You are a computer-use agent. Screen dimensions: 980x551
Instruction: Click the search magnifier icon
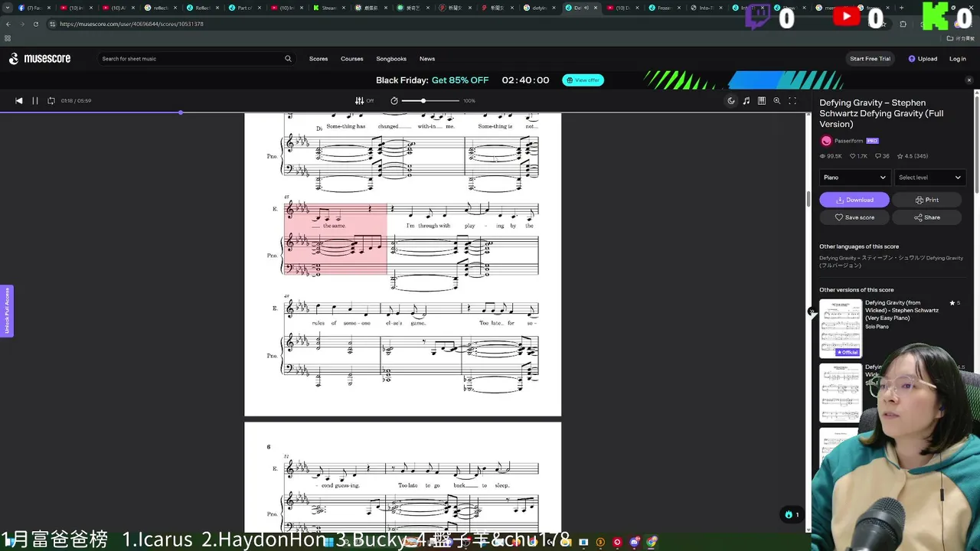click(x=288, y=59)
